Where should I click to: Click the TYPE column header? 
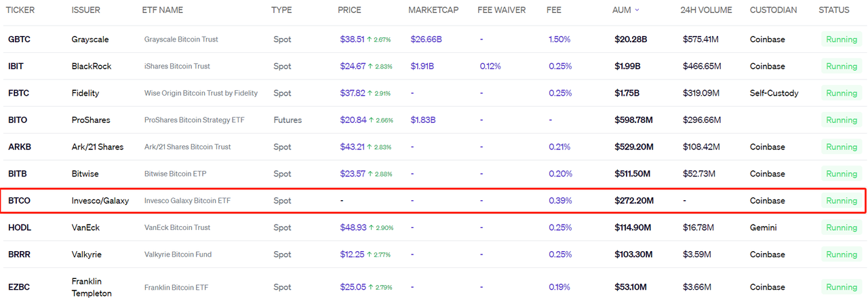coord(281,10)
